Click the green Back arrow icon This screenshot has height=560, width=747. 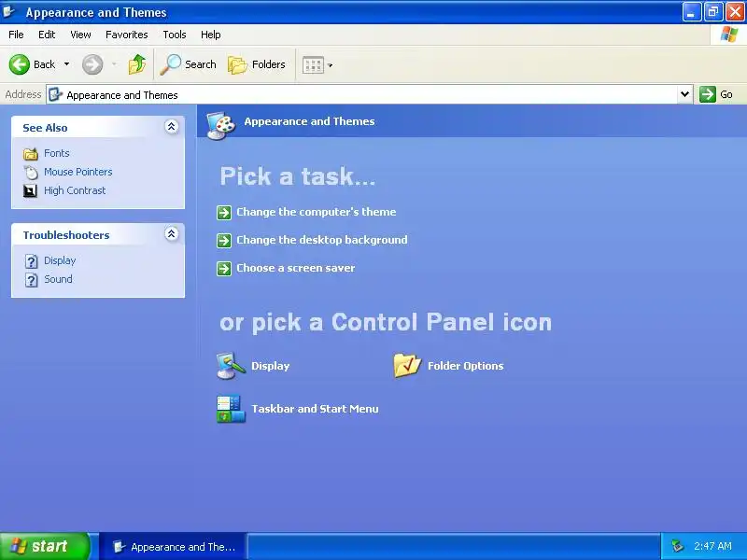[20, 64]
